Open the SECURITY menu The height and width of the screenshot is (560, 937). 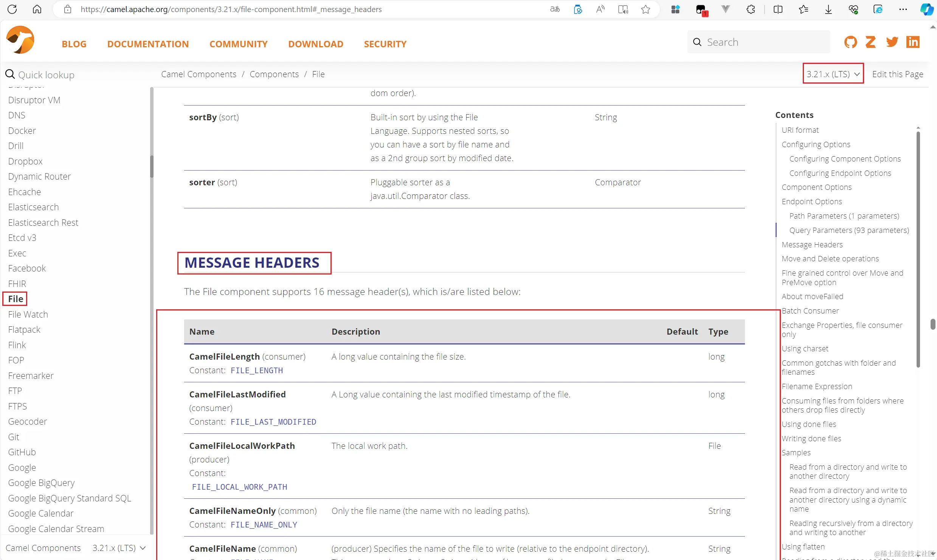pyautogui.click(x=385, y=44)
